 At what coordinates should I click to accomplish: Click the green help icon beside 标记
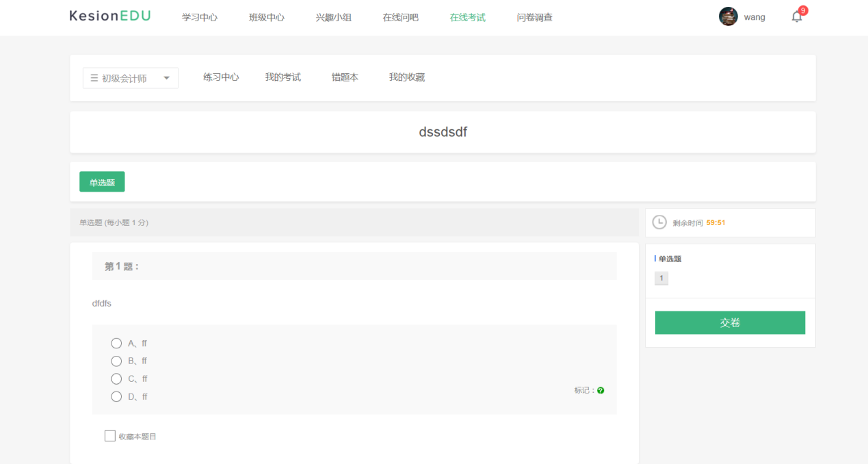tap(601, 391)
